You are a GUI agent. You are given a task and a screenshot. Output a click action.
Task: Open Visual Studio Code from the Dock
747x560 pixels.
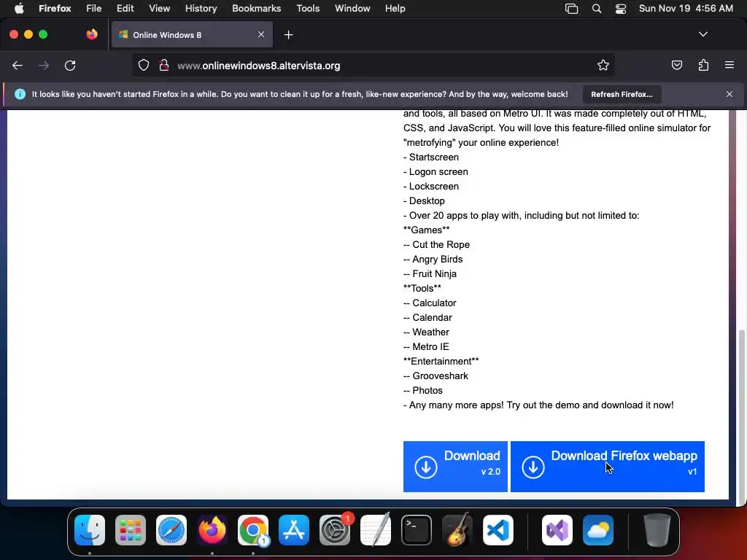(x=498, y=529)
